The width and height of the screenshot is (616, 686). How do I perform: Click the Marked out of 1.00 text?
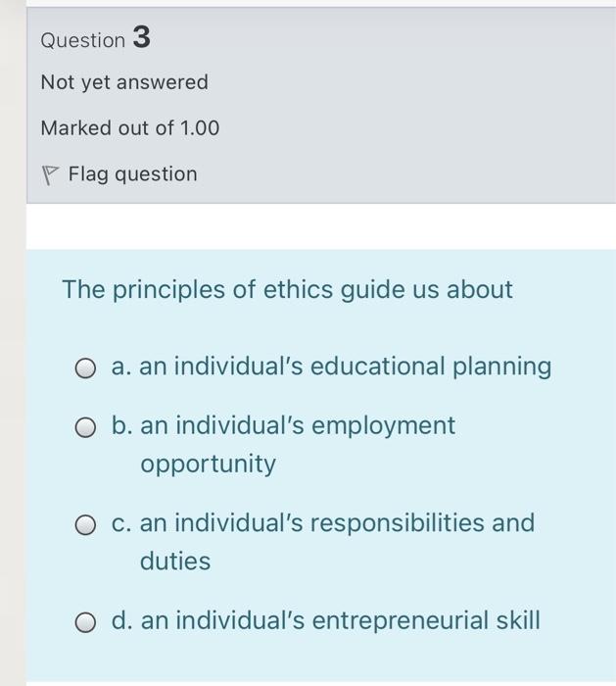pos(130,128)
